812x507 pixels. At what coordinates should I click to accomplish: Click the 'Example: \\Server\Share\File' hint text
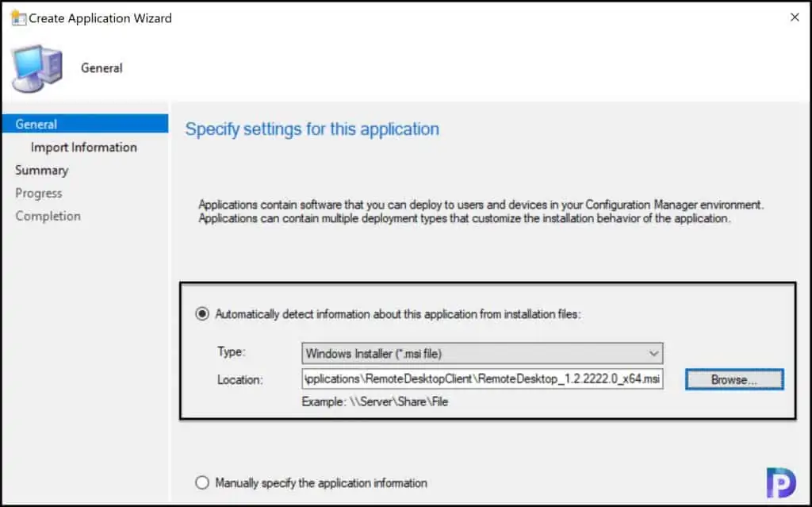coord(375,401)
